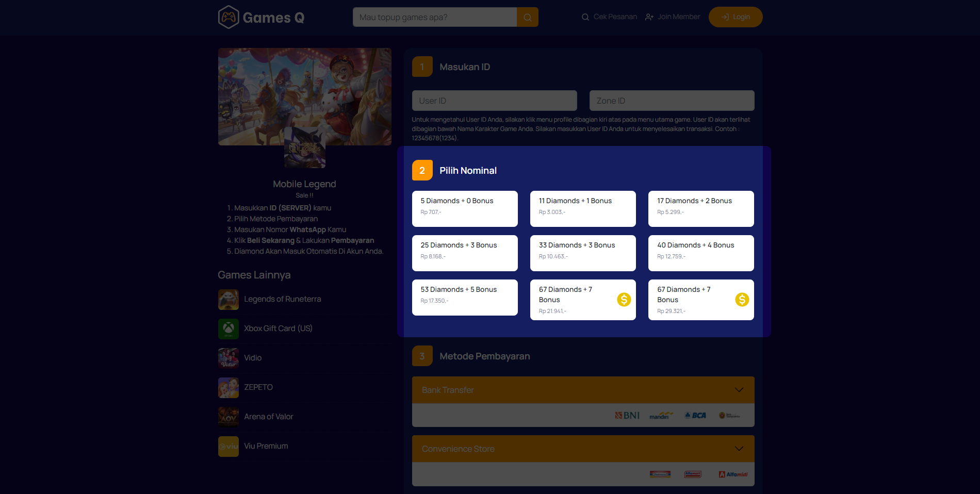
Task: Expand the Convenience Store payment section
Action: point(583,449)
